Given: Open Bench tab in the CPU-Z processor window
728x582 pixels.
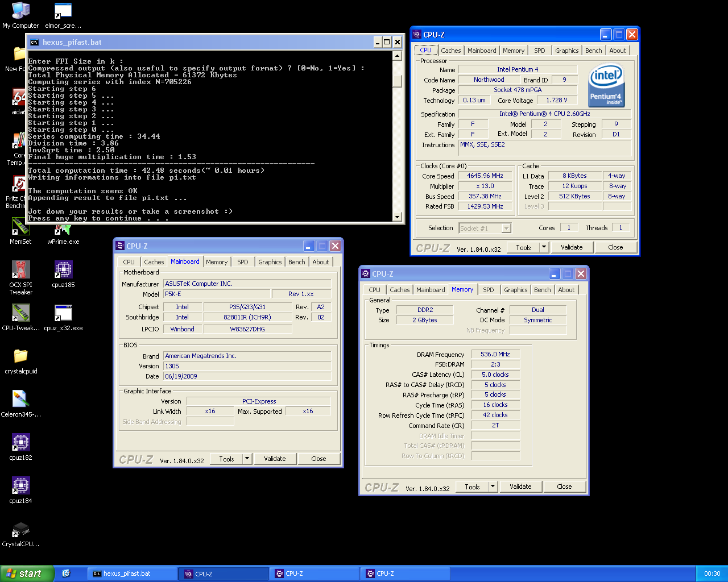Looking at the screenshot, I should pyautogui.click(x=593, y=51).
